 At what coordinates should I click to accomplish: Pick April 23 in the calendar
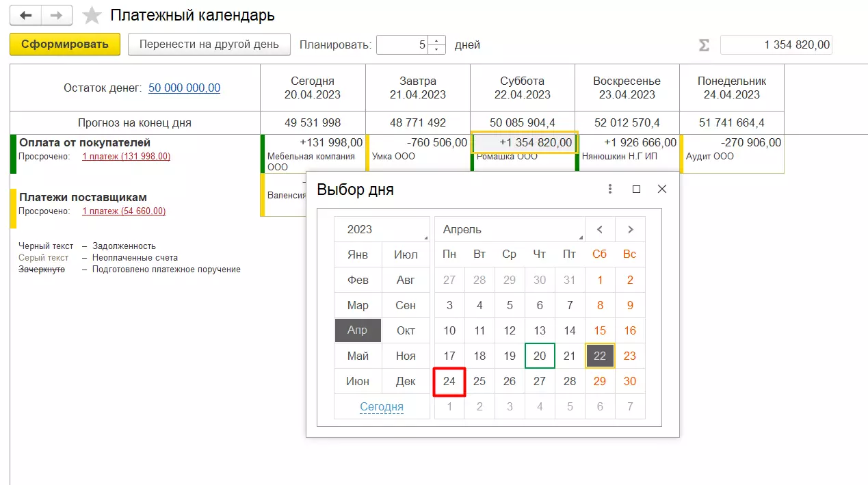[630, 356]
